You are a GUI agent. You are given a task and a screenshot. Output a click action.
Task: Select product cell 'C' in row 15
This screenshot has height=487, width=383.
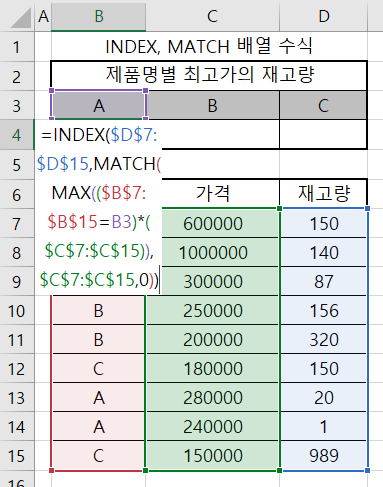point(98,455)
